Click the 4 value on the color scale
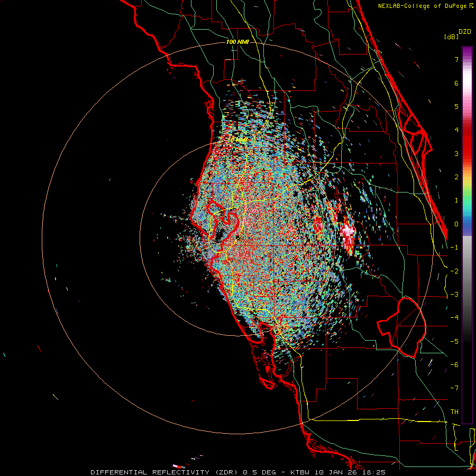This screenshot has width=476, height=476. (456, 130)
